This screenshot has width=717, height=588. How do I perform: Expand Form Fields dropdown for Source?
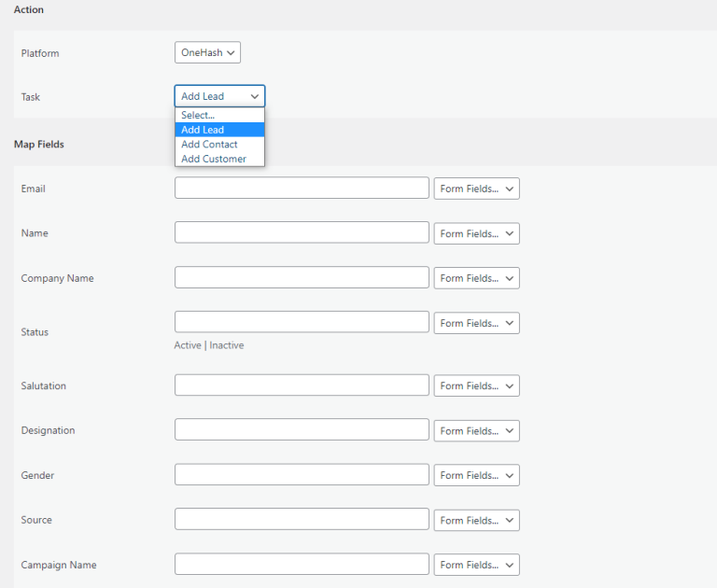(x=476, y=520)
